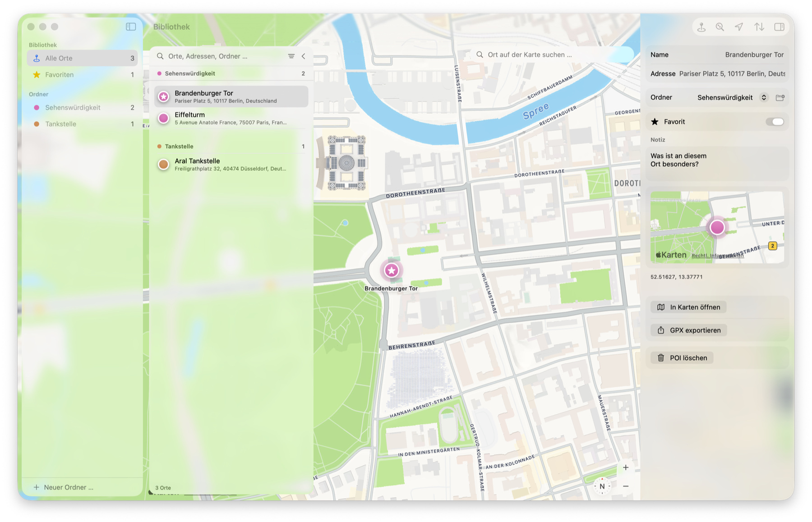Click the Sehenswürdigkeit group header in list

coord(231,73)
